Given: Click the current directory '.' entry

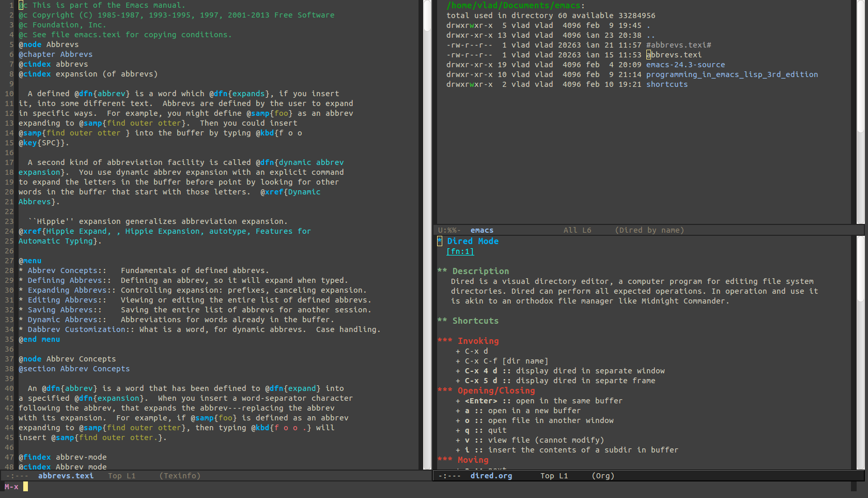Looking at the screenshot, I should click(648, 25).
